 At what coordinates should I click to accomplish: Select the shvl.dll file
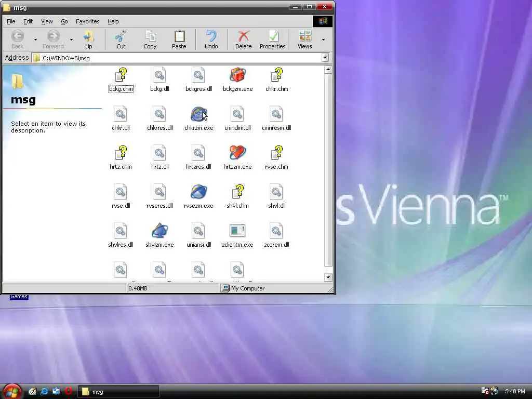point(276,197)
